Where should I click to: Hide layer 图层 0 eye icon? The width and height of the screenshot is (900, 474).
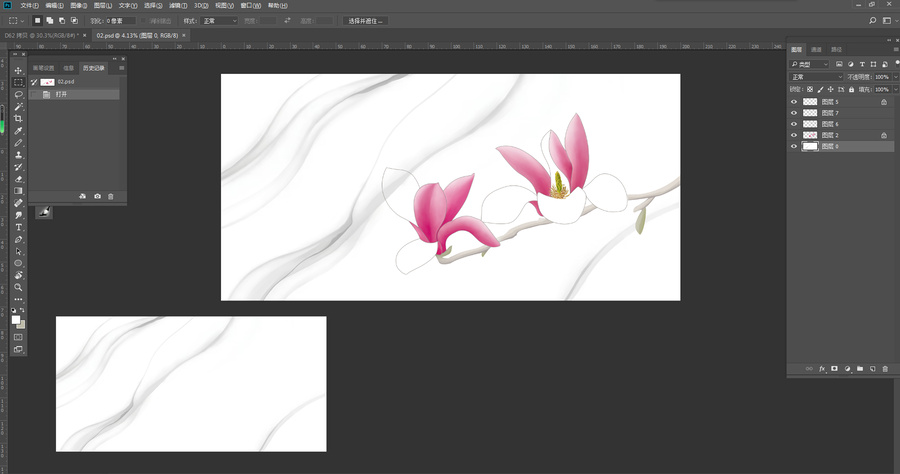(x=794, y=146)
